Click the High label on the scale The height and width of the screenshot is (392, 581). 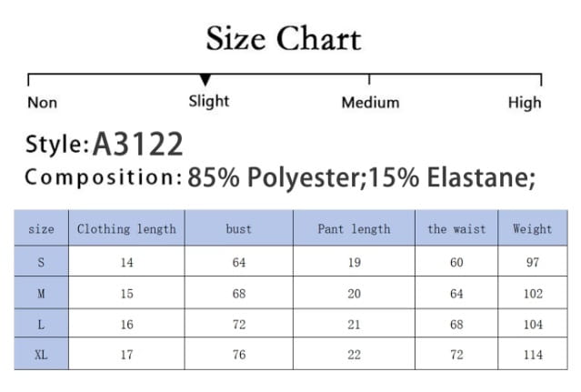point(525,102)
